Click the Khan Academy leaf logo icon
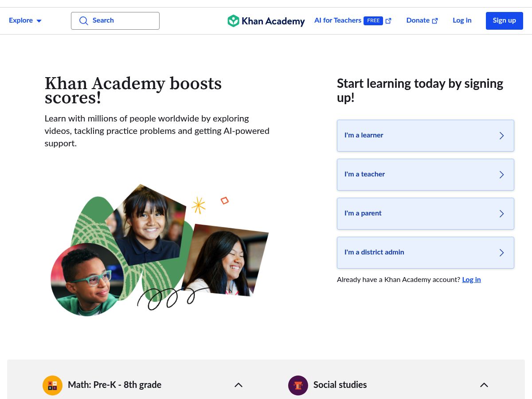The height and width of the screenshot is (399, 532). (x=233, y=21)
